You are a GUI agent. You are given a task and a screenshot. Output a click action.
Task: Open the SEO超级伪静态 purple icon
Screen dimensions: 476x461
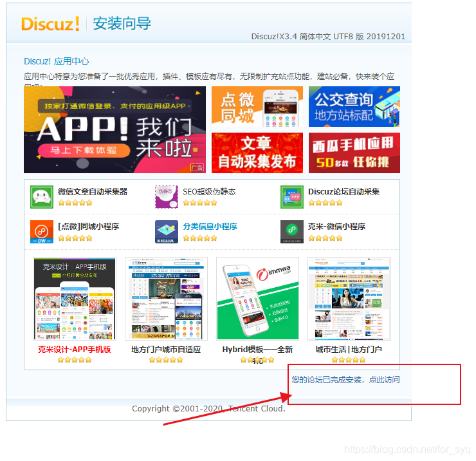(167, 197)
